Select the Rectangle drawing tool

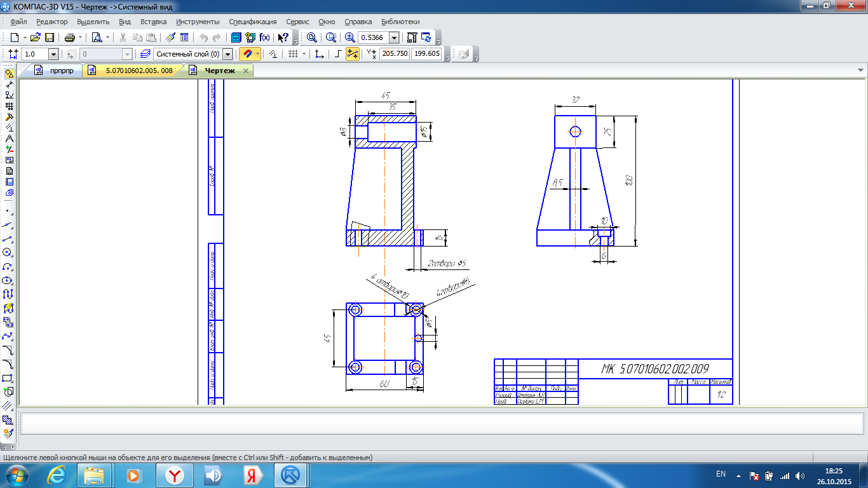[x=8, y=378]
